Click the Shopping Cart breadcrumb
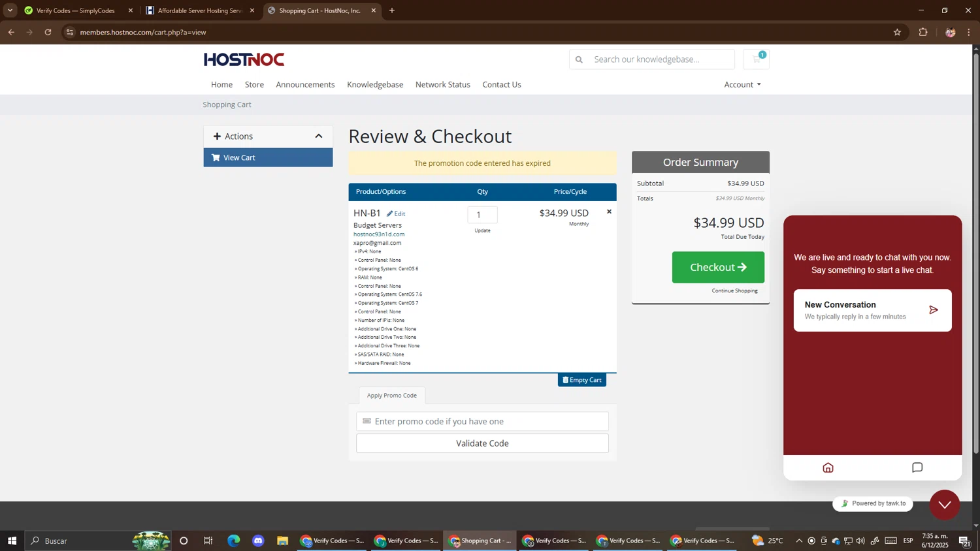Screen dimensions: 980x551 pyautogui.click(x=227, y=104)
